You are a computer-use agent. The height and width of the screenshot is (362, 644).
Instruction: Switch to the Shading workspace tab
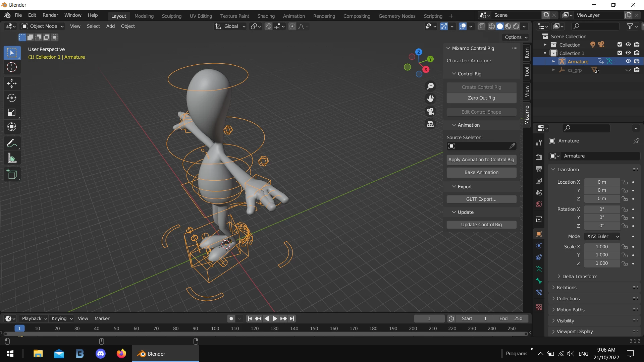[266, 16]
